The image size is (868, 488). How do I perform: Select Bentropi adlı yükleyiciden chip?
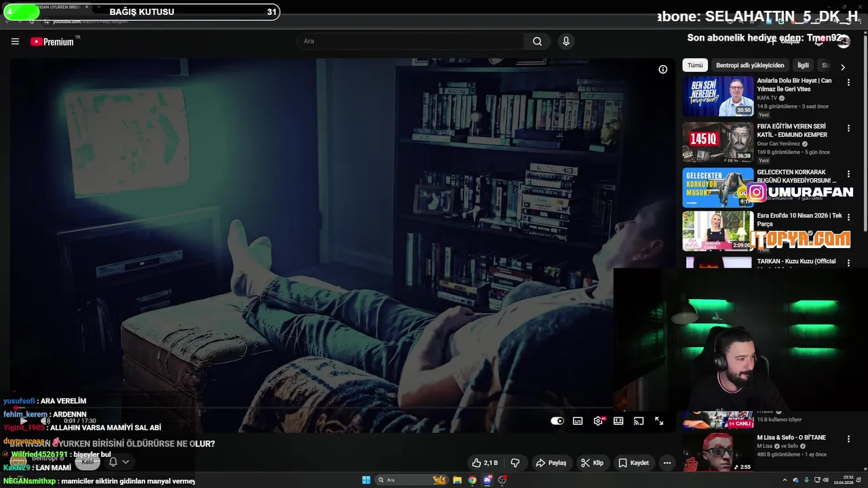750,65
